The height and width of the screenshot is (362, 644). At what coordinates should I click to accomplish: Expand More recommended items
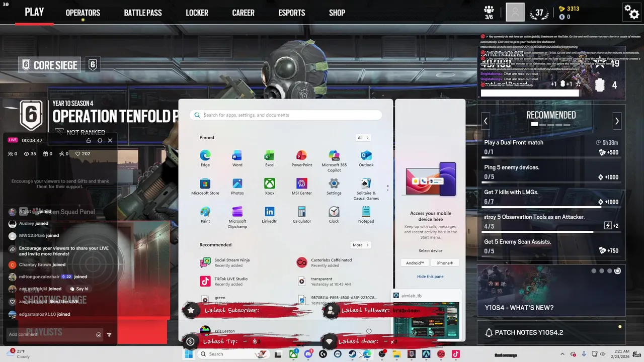point(361,245)
